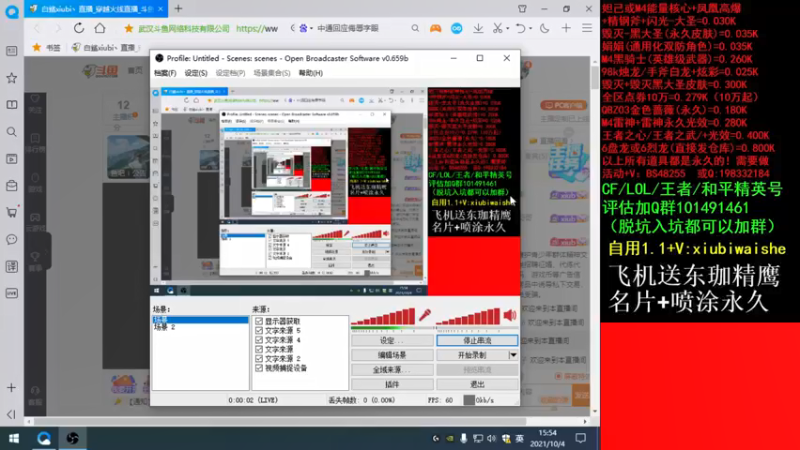Open OBS 帮助(H) menu
The height and width of the screenshot is (450, 800).
311,73
